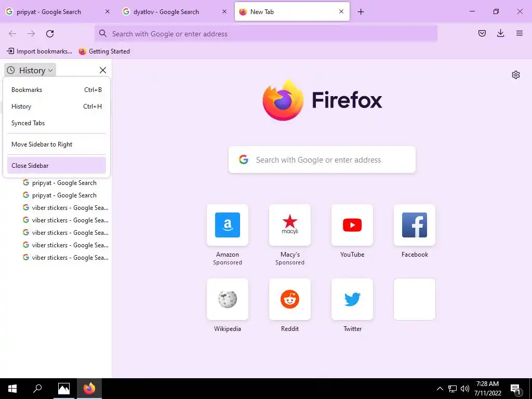This screenshot has height=399, width=532.
Task: Choose Close Sidebar menu entry
Action: tap(56, 166)
